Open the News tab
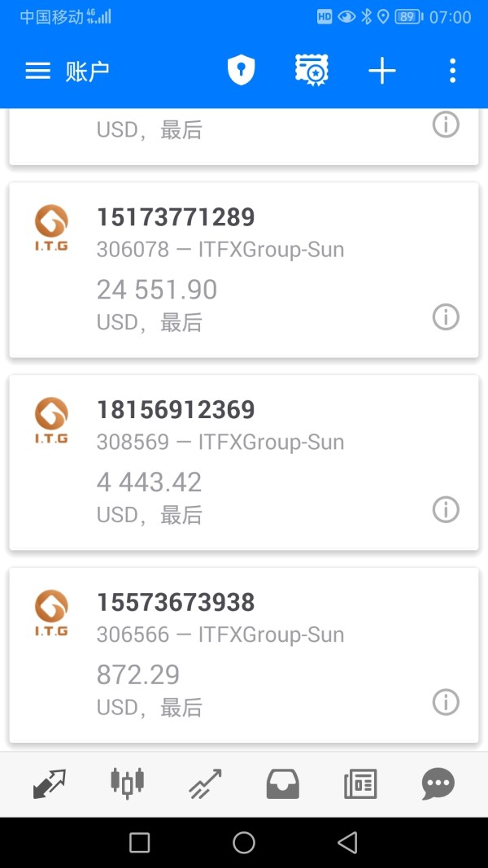488x868 pixels. [x=360, y=784]
